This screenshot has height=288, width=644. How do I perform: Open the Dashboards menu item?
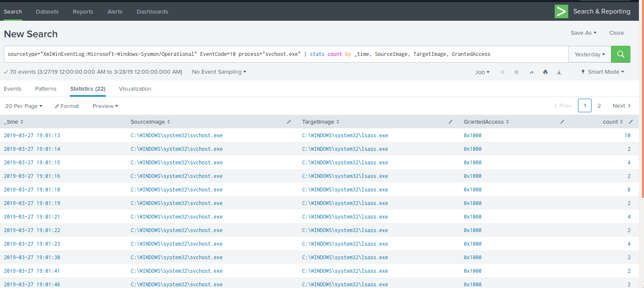152,12
